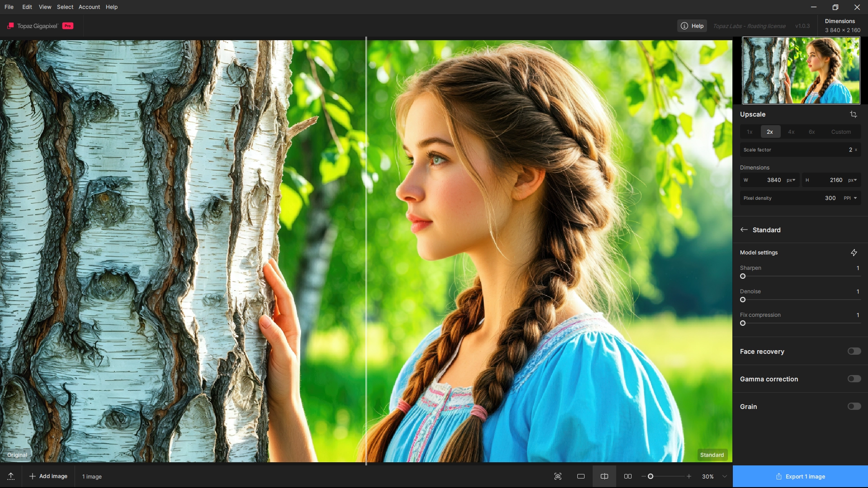Expand the zoom percentage dropdown
The width and height of the screenshot is (868, 488).
pos(725,476)
